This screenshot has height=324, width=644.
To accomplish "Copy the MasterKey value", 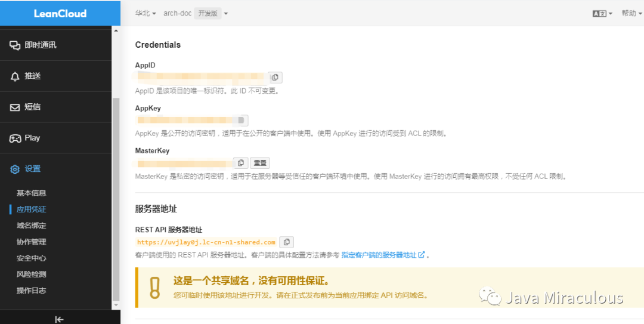I will [x=241, y=163].
